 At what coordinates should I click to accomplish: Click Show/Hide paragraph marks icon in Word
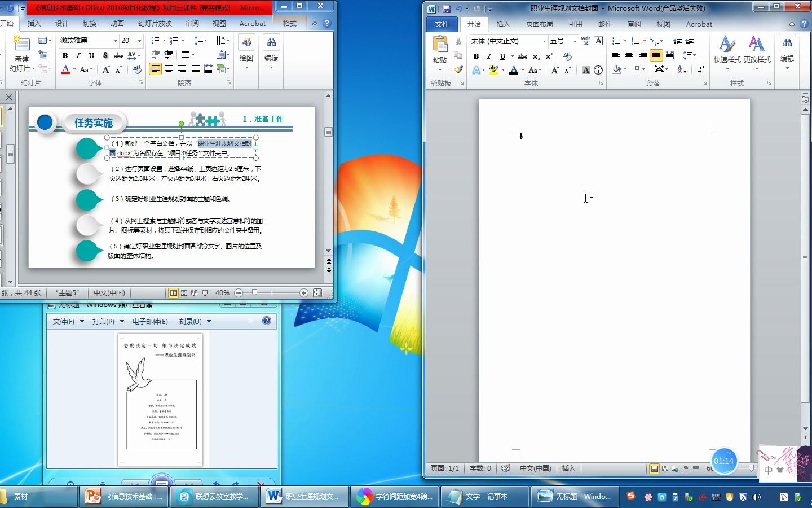[x=701, y=69]
